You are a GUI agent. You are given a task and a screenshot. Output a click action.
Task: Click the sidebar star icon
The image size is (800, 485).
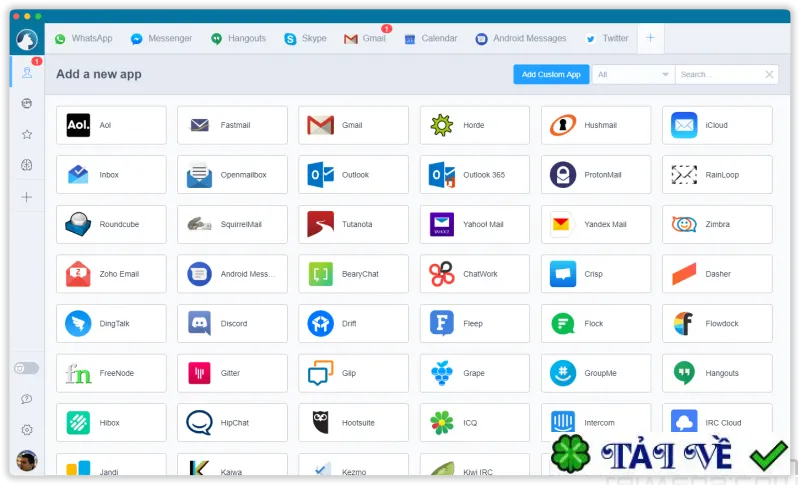(x=27, y=134)
